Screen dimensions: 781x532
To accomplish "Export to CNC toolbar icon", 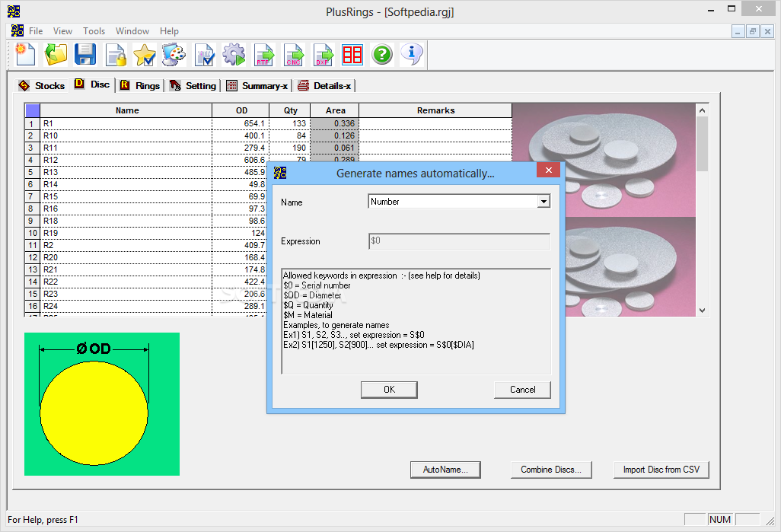I will point(293,54).
